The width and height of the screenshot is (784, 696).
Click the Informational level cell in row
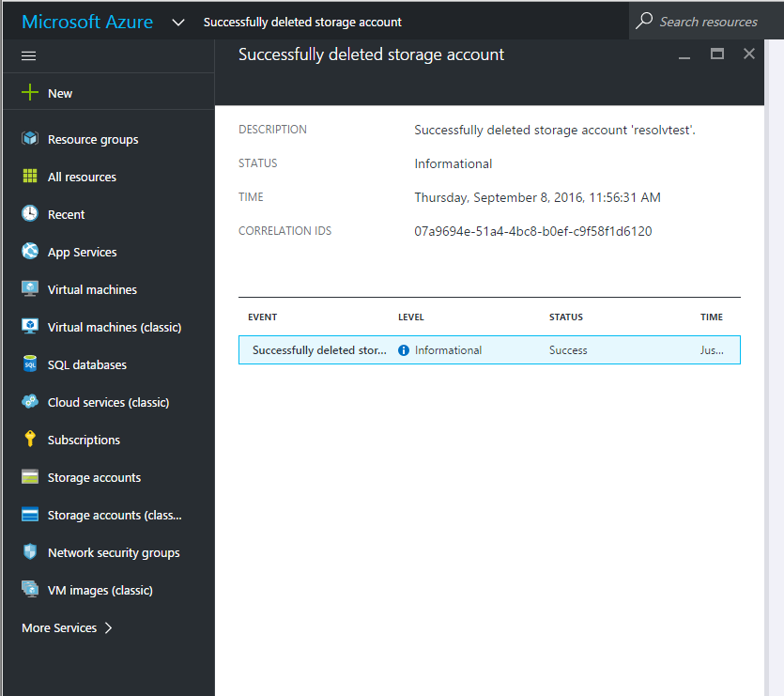448,350
